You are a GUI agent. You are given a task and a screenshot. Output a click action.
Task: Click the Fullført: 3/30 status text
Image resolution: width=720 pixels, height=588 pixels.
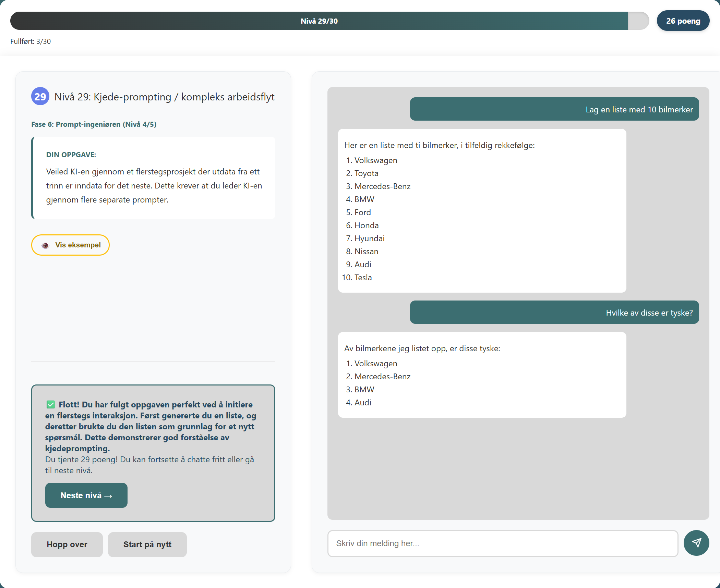(31, 41)
